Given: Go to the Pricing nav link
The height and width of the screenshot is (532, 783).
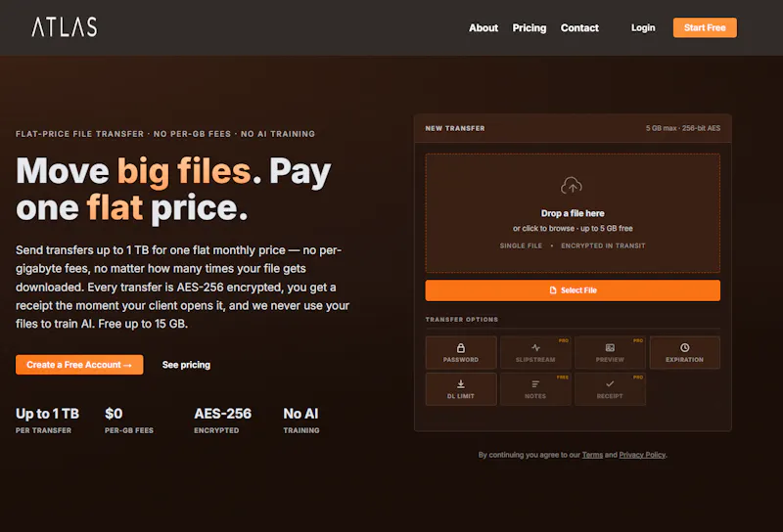Looking at the screenshot, I should (x=529, y=28).
